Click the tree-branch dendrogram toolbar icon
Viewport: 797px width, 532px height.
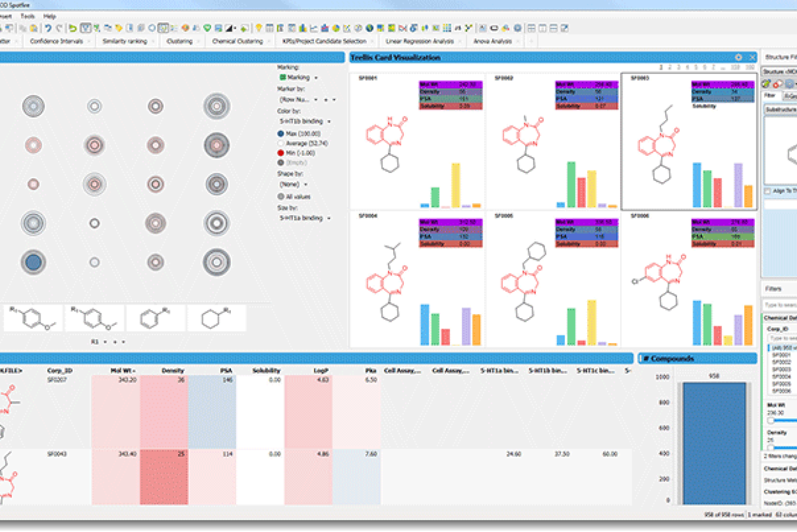coord(468,28)
